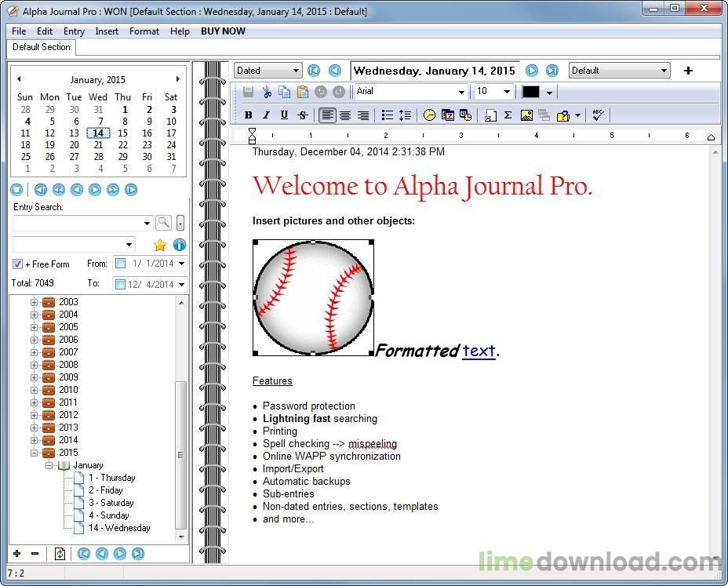Click the baseball image in the entry
Image resolution: width=728 pixels, height=586 pixels.
click(313, 297)
